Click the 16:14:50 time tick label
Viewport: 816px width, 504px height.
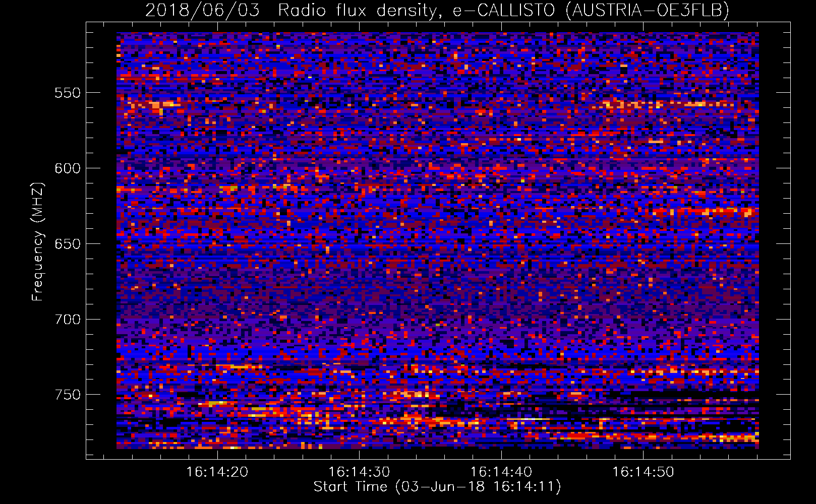pos(643,472)
